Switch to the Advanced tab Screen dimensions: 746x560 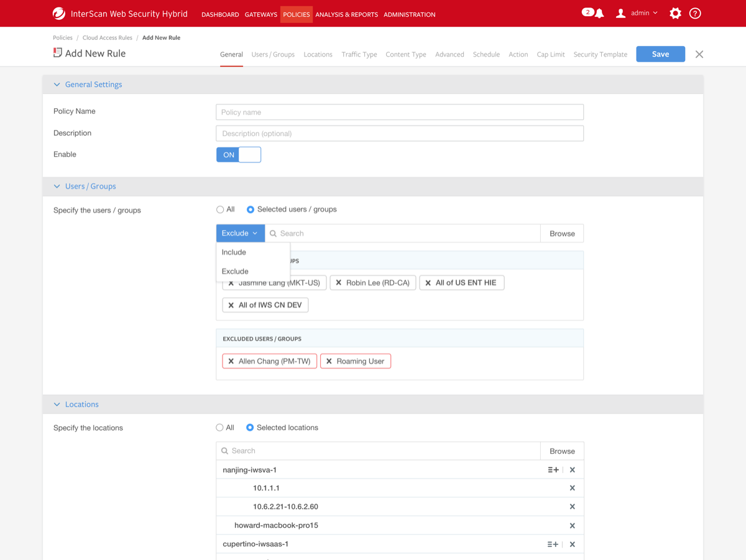click(449, 55)
